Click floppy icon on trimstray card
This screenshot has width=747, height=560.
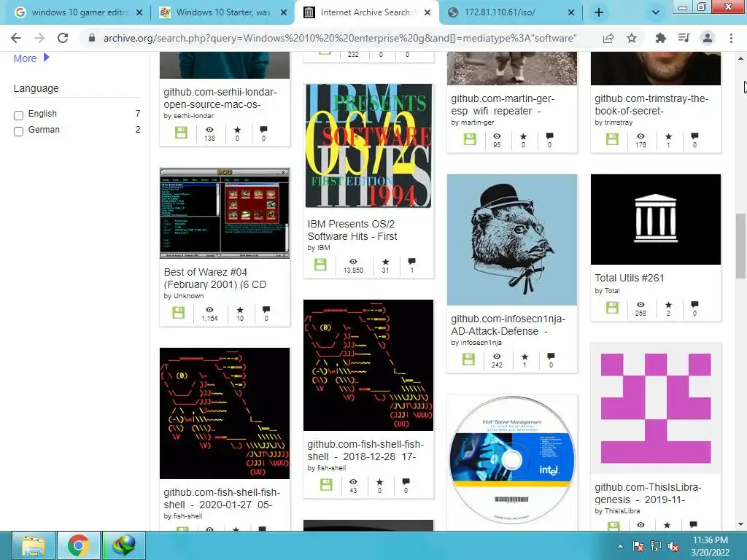[612, 139]
